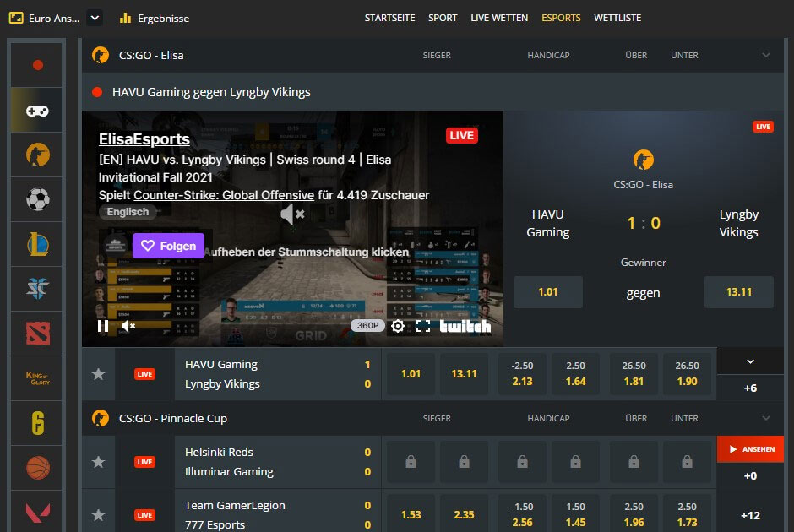The width and height of the screenshot is (794, 532).
Task: Select 777 Esports winner odds 2.35
Action: click(464, 514)
